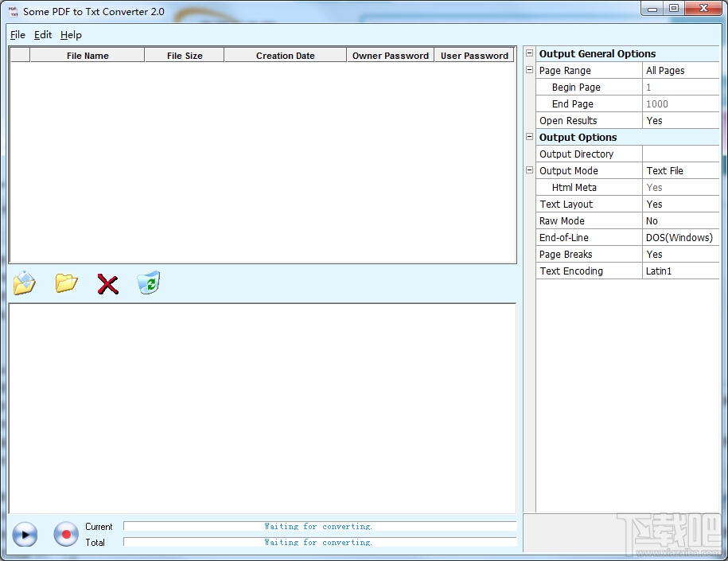Select the Output Directory property label
Viewport: 728px width, 561px height.
(576, 154)
